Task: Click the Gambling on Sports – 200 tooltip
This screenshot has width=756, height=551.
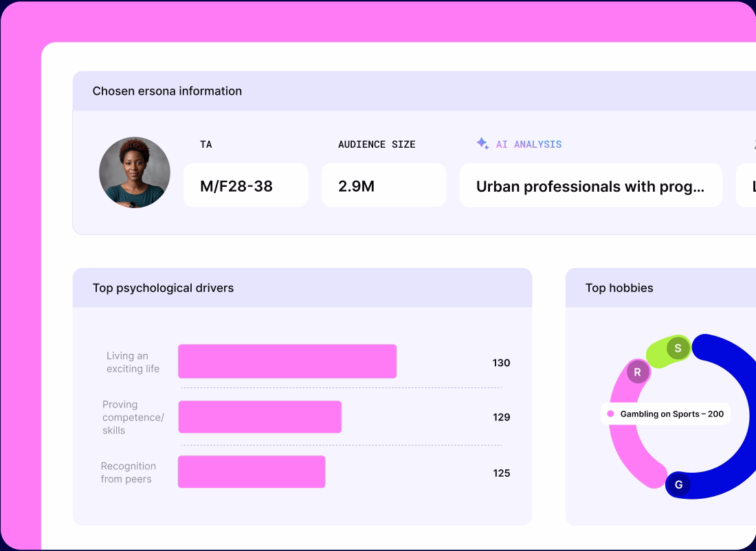Action: coord(665,414)
